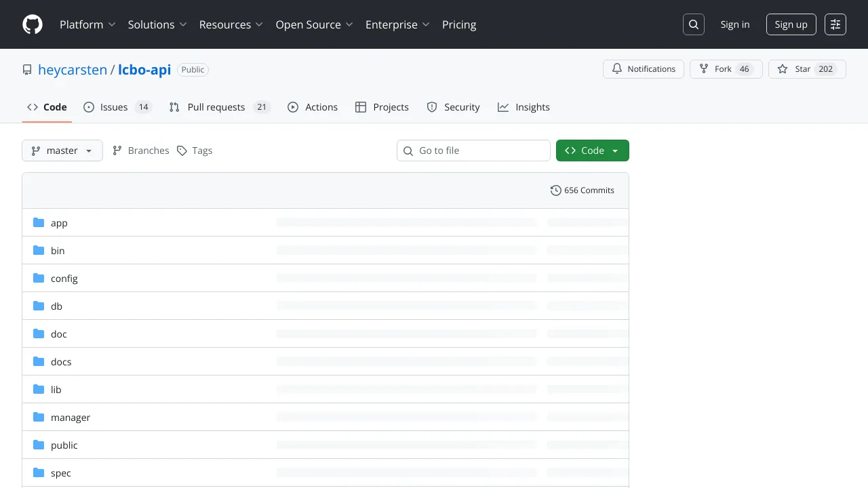Screen dimensions: 868x488
Task: Expand the master branch dropdown
Action: [x=62, y=150]
